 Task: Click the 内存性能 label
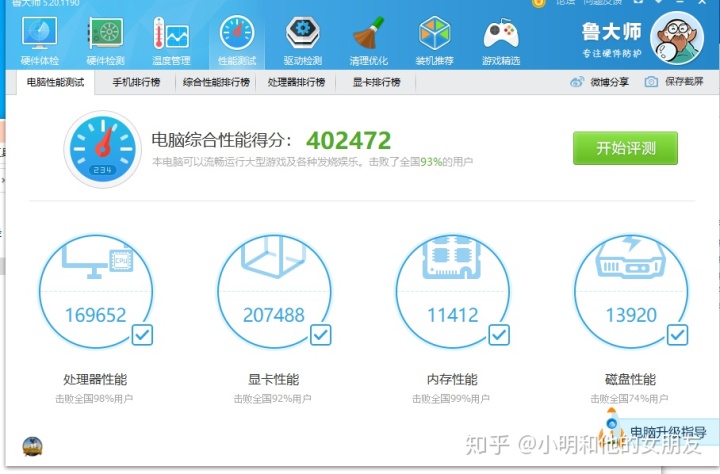[452, 379]
